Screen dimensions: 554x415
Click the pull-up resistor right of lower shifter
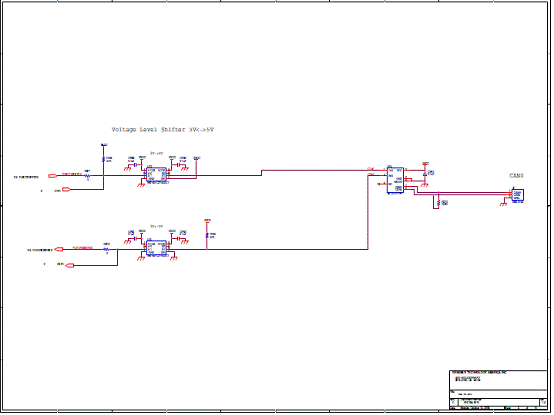tap(207, 236)
